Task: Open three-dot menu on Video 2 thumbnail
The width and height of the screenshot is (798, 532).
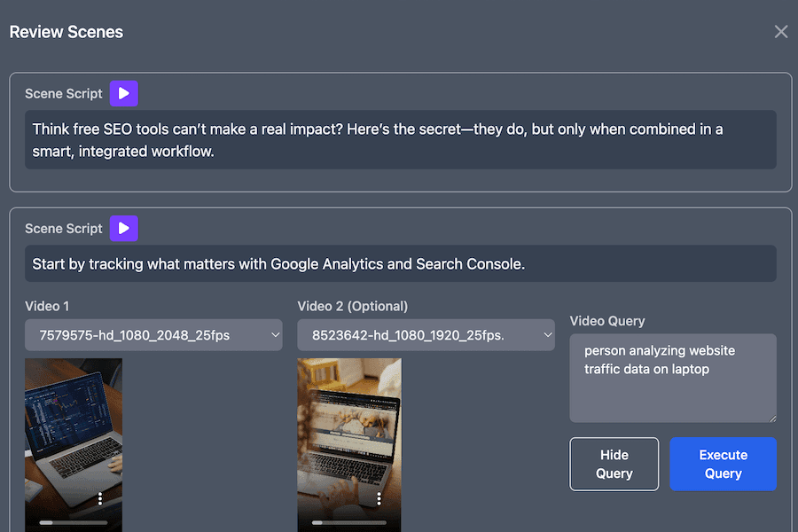Action: click(x=379, y=498)
